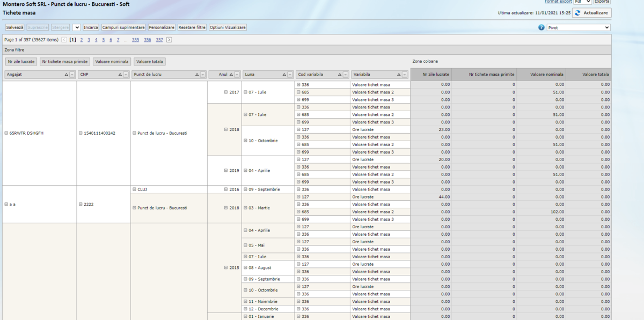Click filter icon on Variabila column header
The width and height of the screenshot is (644, 320).
click(x=405, y=75)
